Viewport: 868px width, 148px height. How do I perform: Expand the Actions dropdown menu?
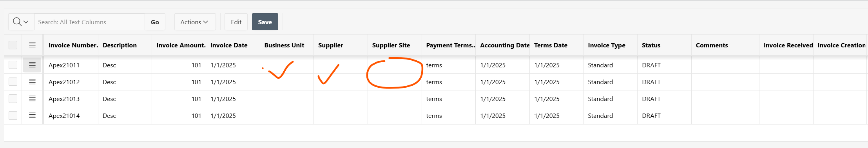click(x=195, y=22)
